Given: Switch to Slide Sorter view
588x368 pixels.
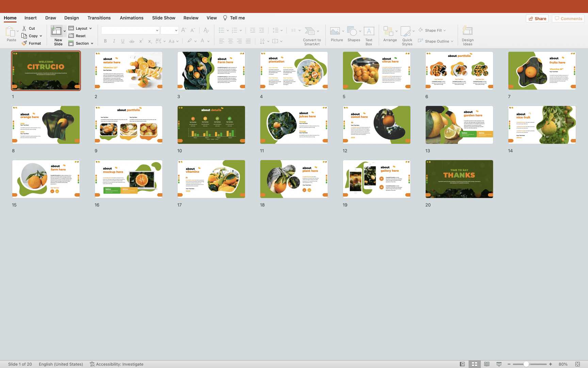Looking at the screenshot, I should 474,364.
